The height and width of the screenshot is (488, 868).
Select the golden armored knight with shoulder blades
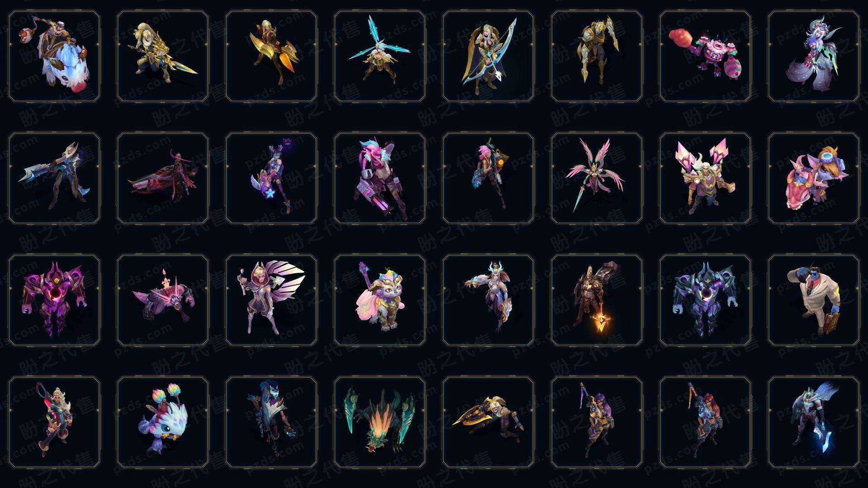[597, 56]
